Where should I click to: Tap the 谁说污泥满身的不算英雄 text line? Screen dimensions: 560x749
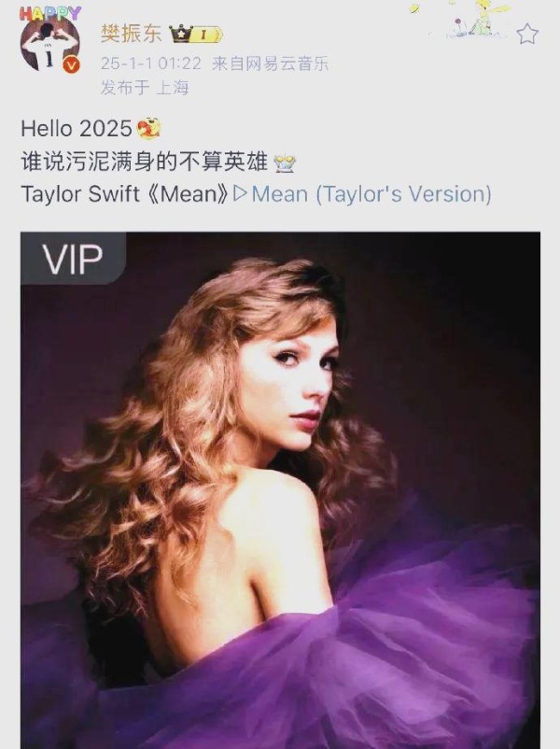[x=144, y=162]
